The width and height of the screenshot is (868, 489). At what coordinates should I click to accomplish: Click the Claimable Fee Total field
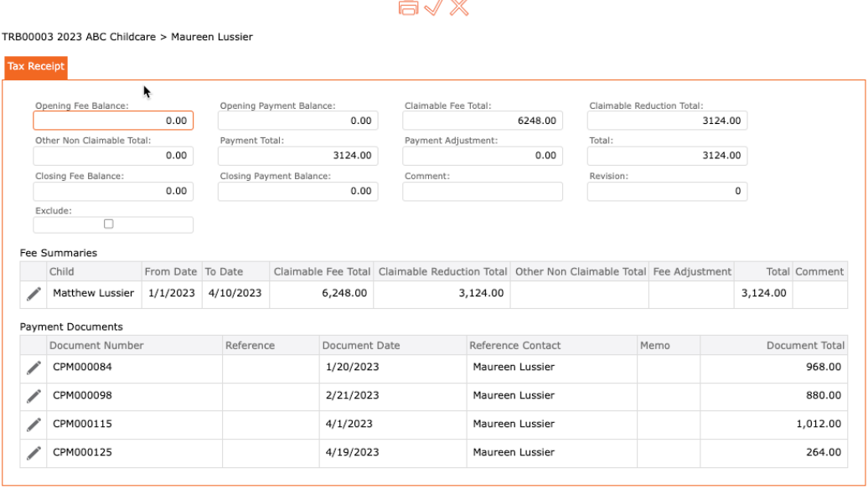pyautogui.click(x=483, y=121)
